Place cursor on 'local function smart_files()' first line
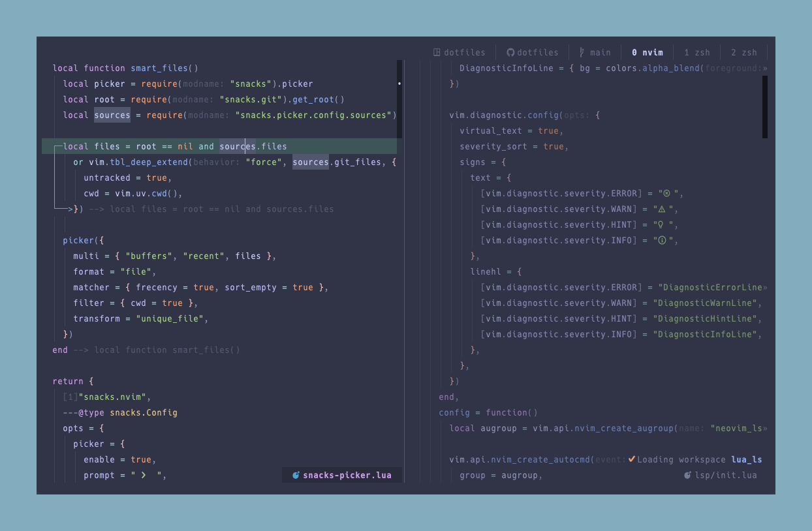The height and width of the screenshot is (531, 812). coord(125,68)
